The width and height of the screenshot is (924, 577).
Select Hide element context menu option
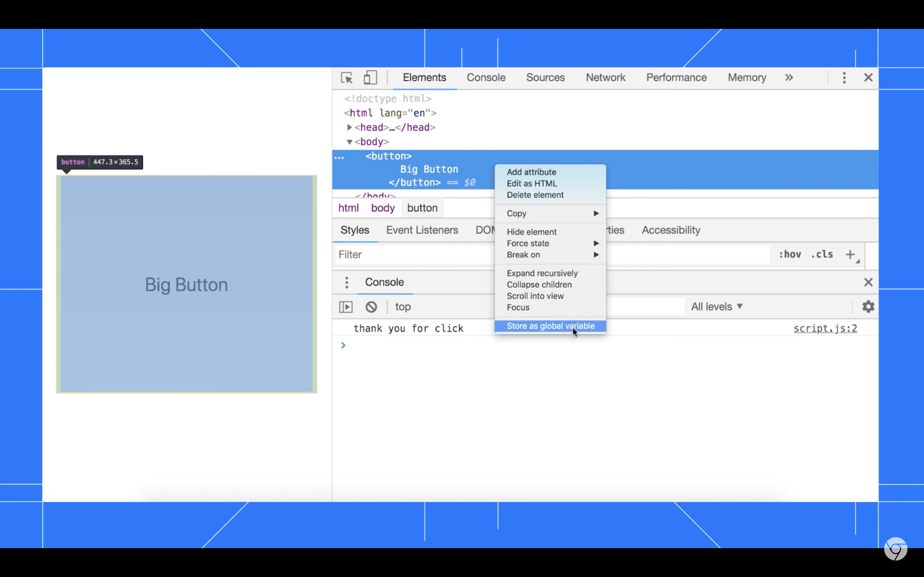(532, 231)
